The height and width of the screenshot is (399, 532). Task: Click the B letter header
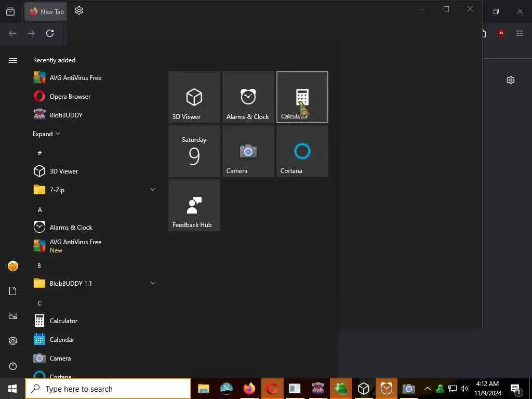click(x=39, y=265)
